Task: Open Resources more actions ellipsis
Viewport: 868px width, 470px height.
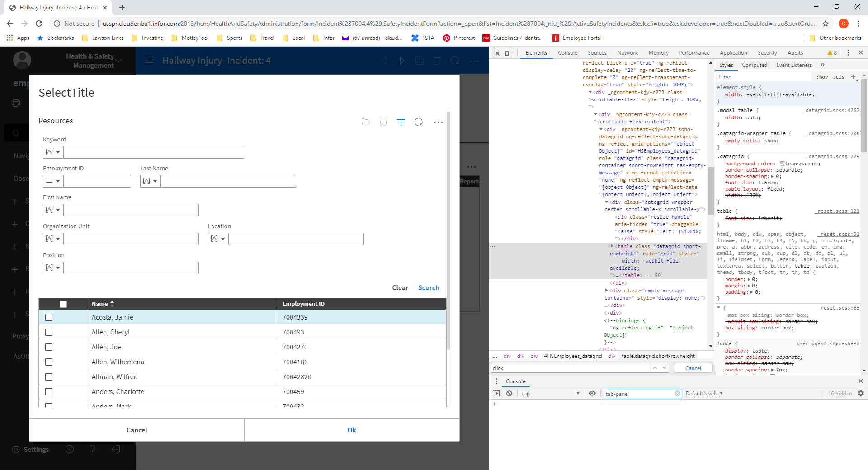Action: 439,122
